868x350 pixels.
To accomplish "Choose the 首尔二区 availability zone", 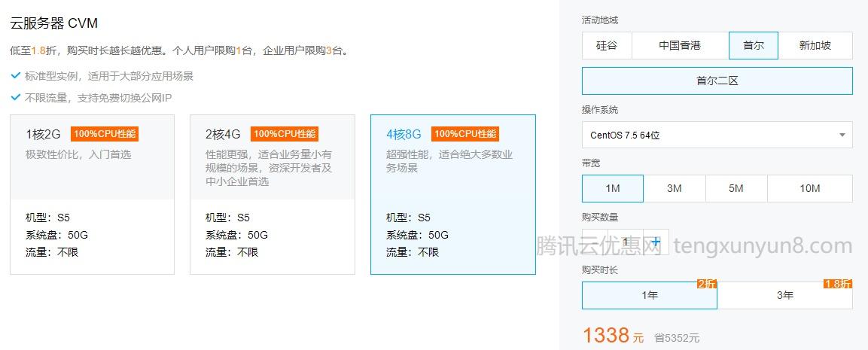I will (717, 81).
